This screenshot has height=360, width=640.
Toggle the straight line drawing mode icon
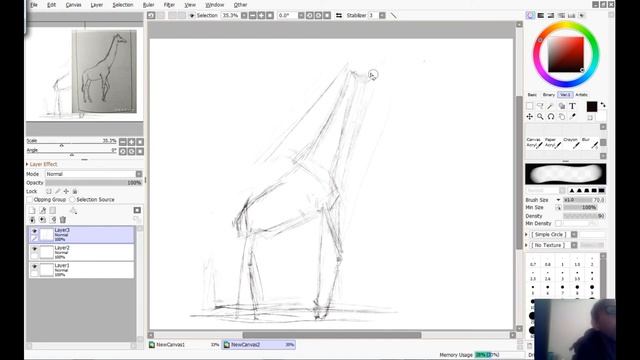[x=393, y=16]
